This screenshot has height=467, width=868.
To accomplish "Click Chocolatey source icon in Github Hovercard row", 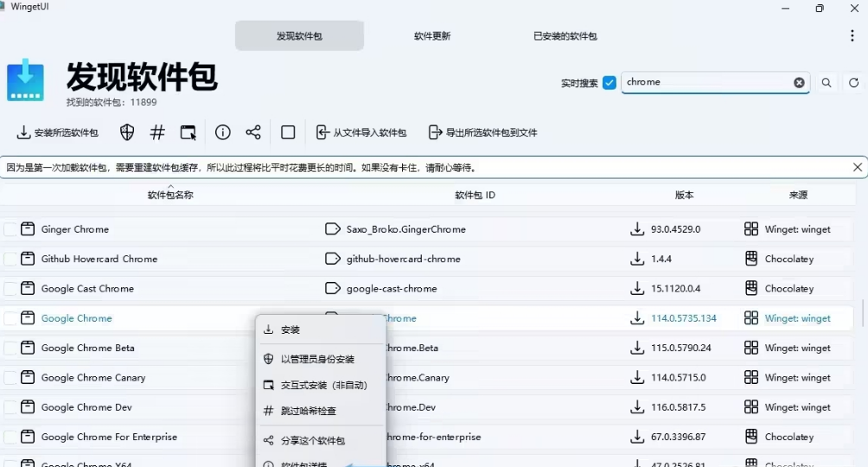I will (x=751, y=259).
